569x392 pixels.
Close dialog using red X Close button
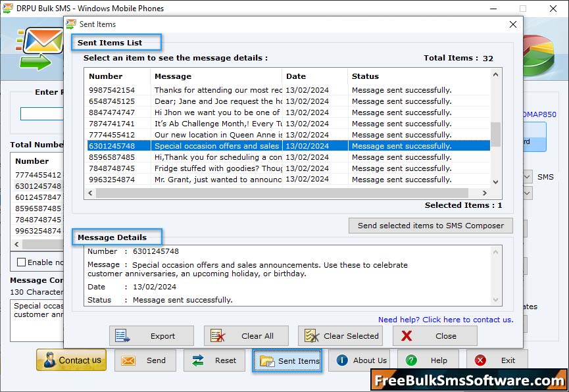click(434, 335)
